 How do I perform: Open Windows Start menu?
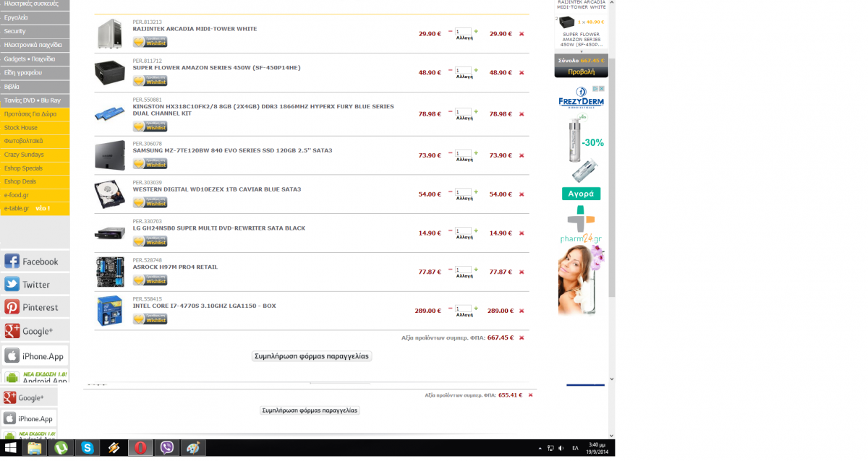click(10, 448)
